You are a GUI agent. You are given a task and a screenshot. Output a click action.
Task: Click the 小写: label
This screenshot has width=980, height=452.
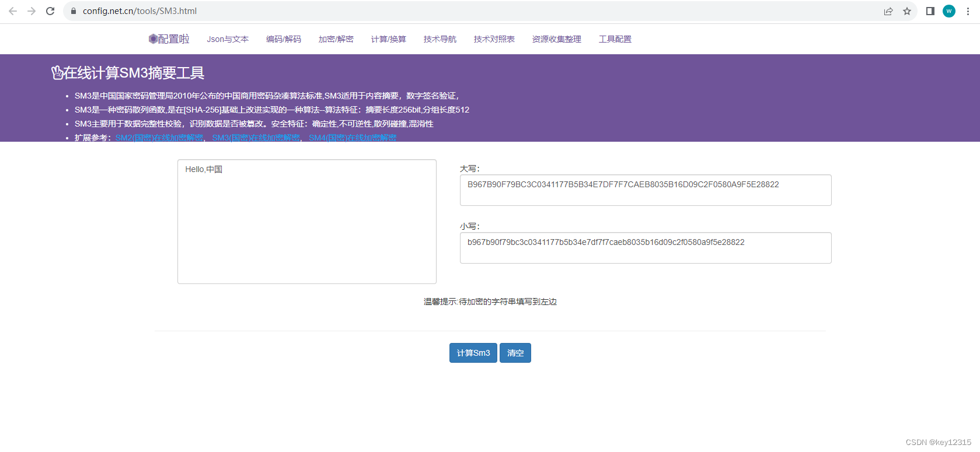click(470, 226)
